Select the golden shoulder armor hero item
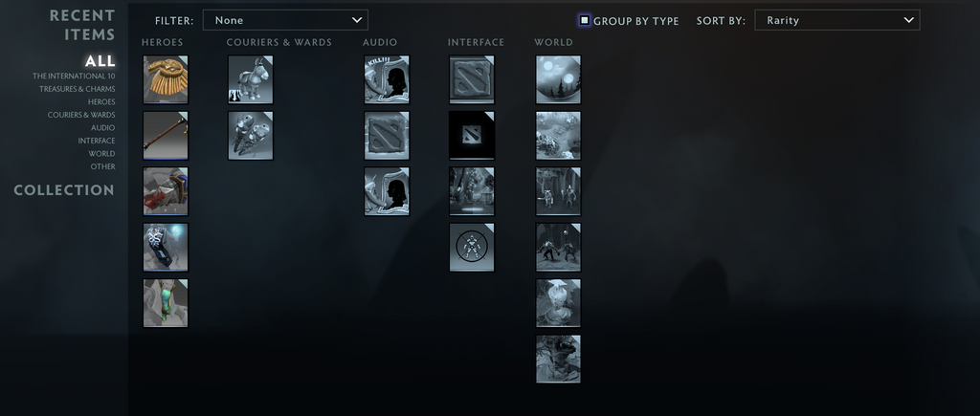 pos(166,79)
